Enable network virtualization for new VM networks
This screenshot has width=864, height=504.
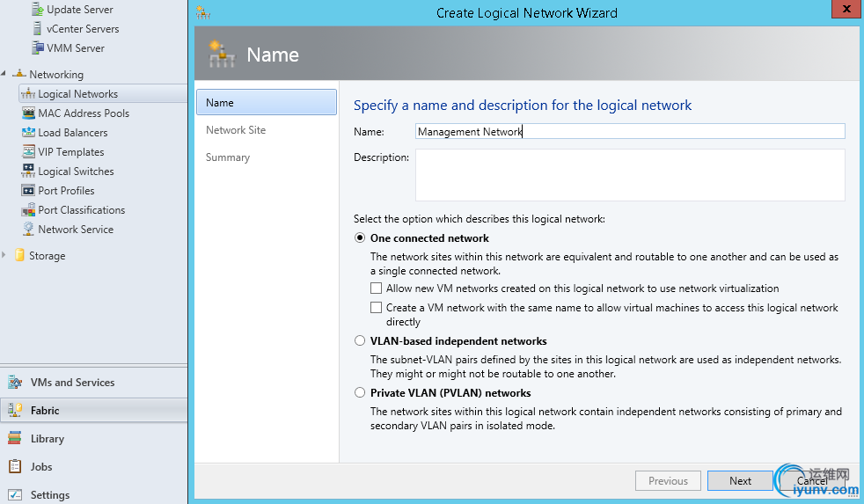click(376, 289)
